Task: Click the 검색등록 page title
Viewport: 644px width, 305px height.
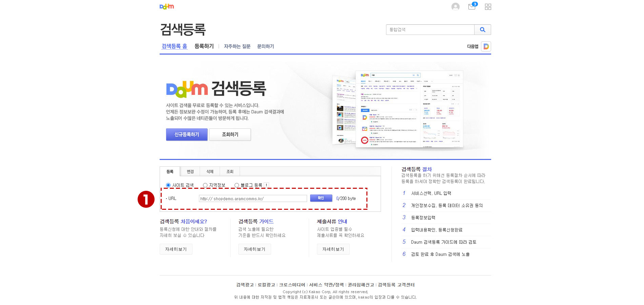Action: [x=183, y=29]
